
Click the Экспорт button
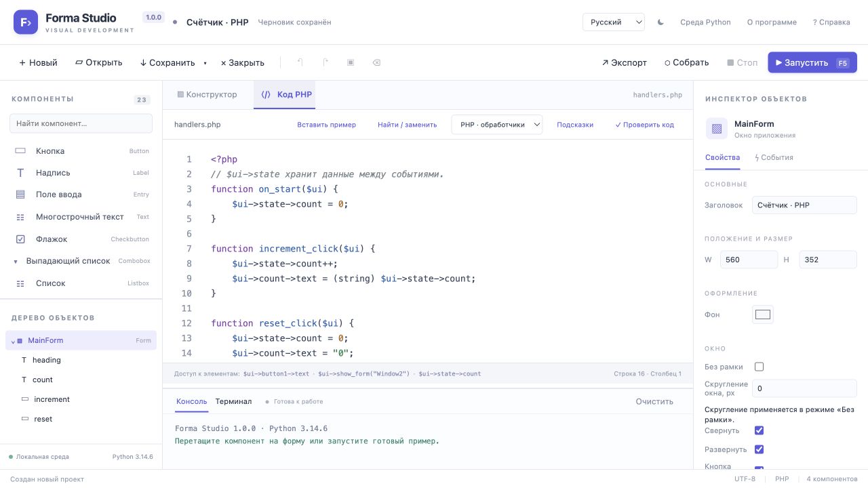coord(624,62)
